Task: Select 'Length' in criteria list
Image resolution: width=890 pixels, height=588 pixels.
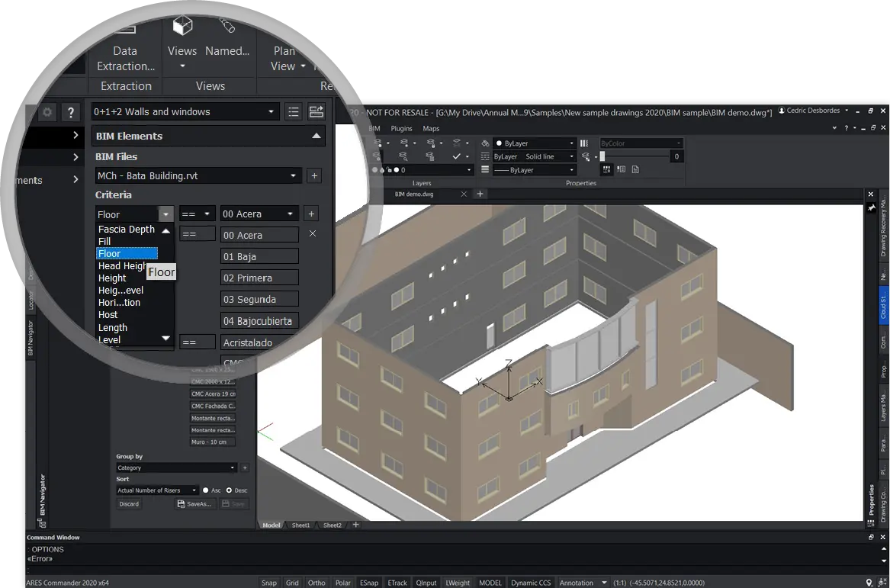Action: click(x=113, y=327)
